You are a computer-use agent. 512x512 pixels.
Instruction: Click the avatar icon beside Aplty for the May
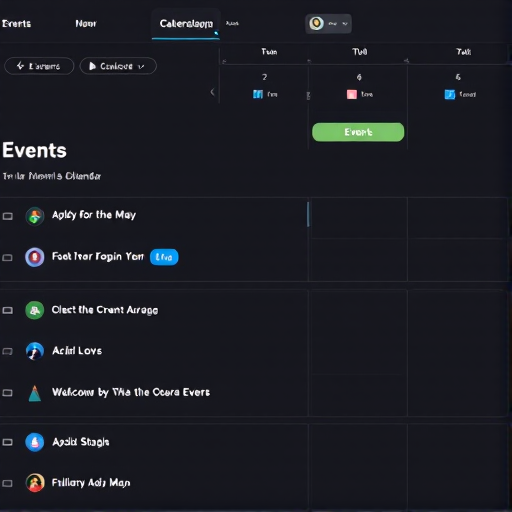click(35, 216)
